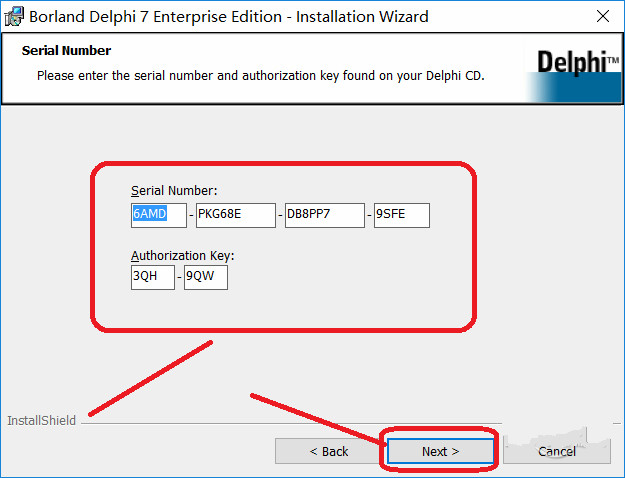Focus the authorization key field with 3QH
The width and height of the screenshot is (625, 478).
153,277
